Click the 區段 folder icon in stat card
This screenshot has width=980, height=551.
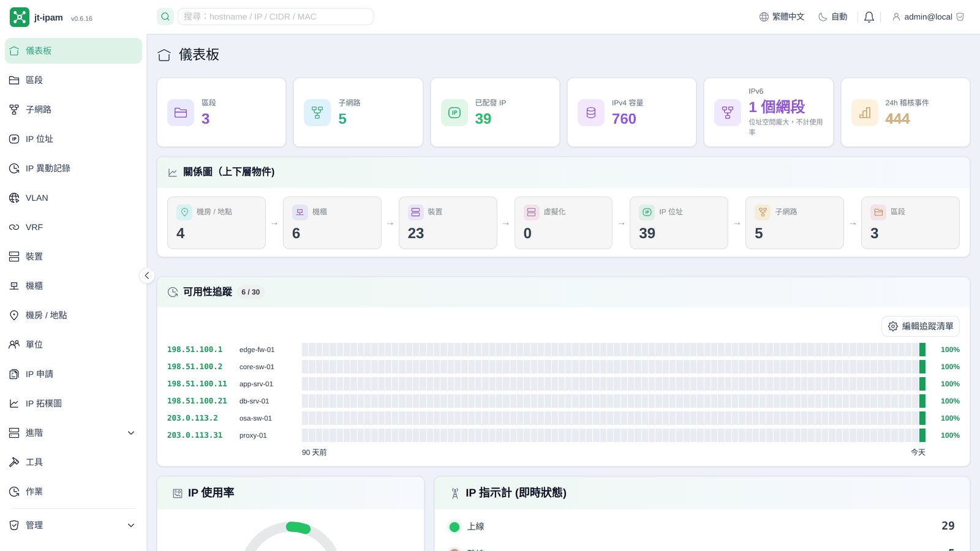181,113
